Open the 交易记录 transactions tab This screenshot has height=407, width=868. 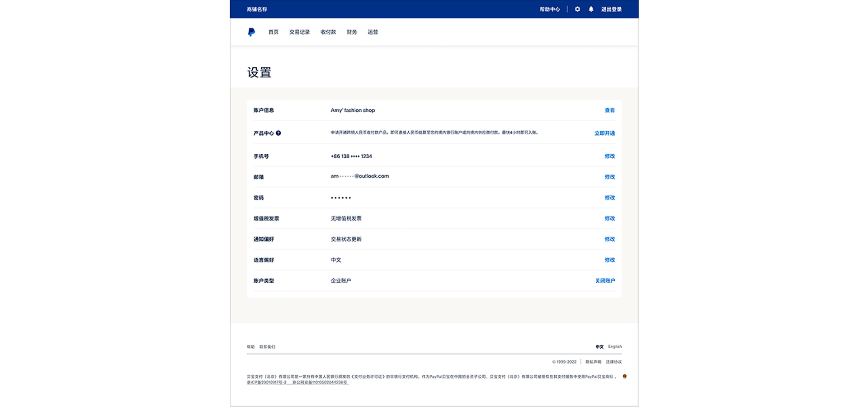[x=299, y=32]
